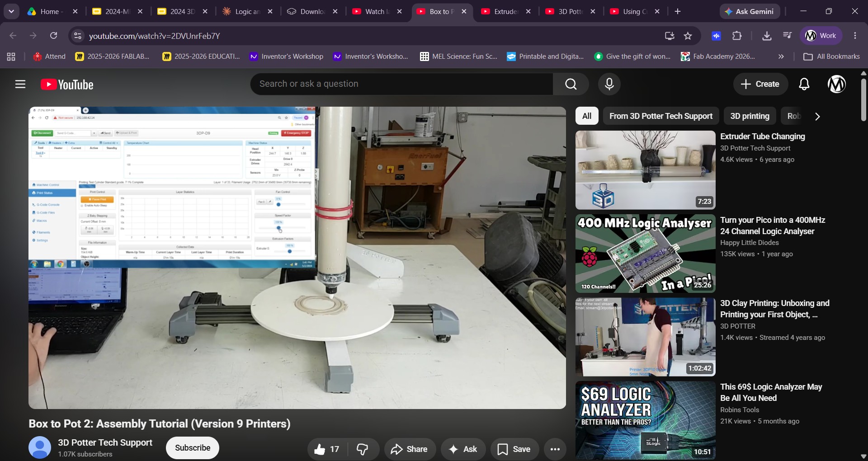Image resolution: width=868 pixels, height=461 pixels.
Task: Go back to the previous page
Action: (x=13, y=36)
